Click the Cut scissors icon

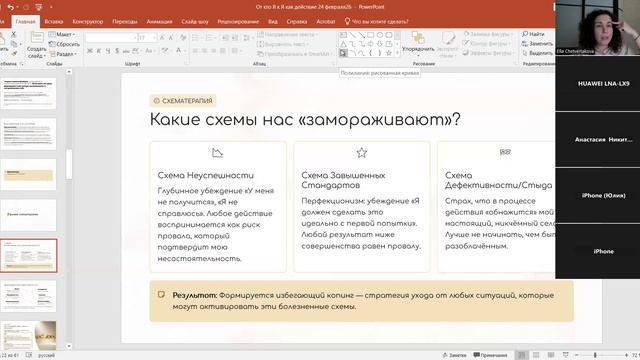pyautogui.click(x=13, y=34)
